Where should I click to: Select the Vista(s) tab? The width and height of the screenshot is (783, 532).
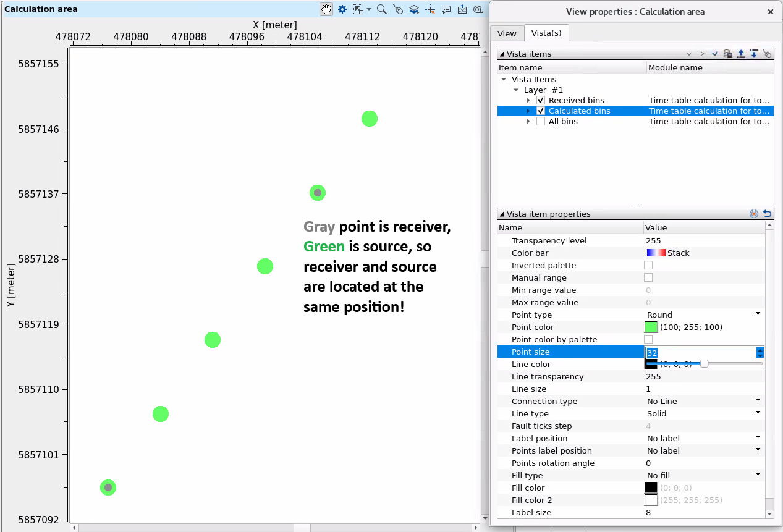(x=546, y=33)
